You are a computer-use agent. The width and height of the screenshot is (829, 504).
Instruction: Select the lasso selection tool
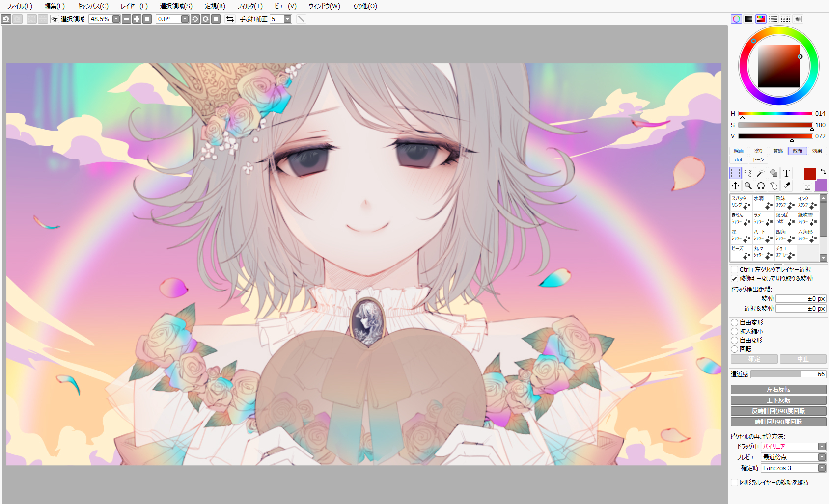(x=748, y=173)
